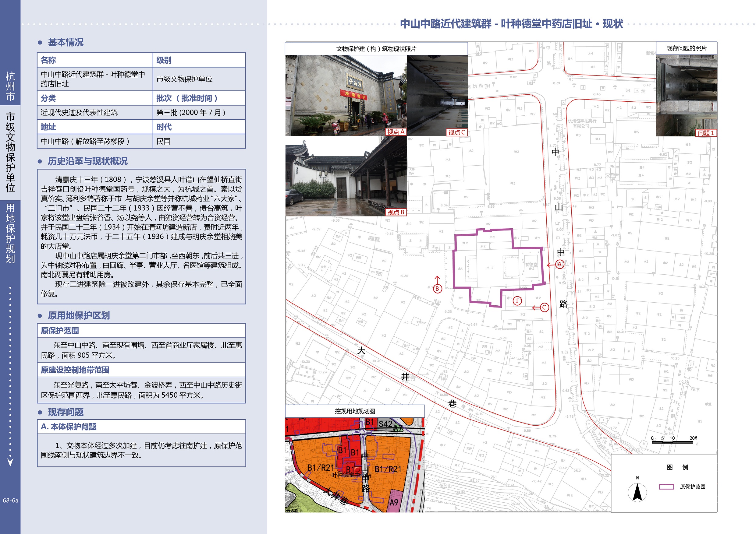Click the 控规用地规划图 zoning map
Viewport: 756px width, 534px height.
pyautogui.click(x=355, y=464)
